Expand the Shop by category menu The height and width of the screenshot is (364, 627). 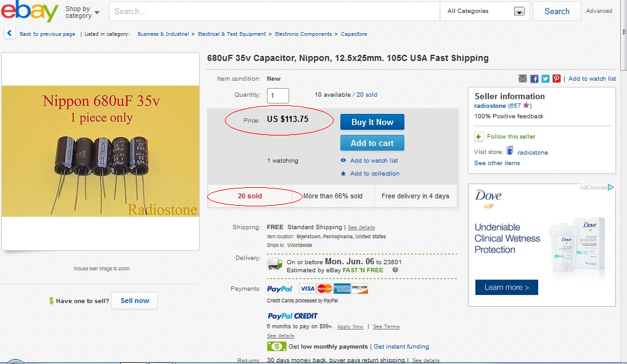83,12
